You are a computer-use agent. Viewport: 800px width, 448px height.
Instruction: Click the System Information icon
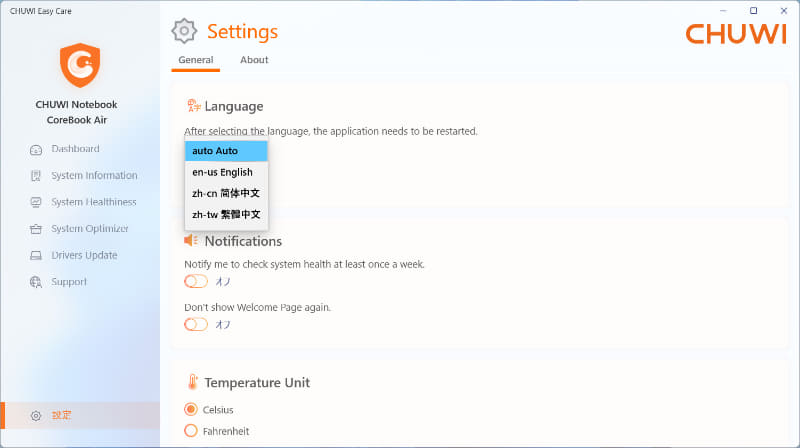[x=36, y=176]
